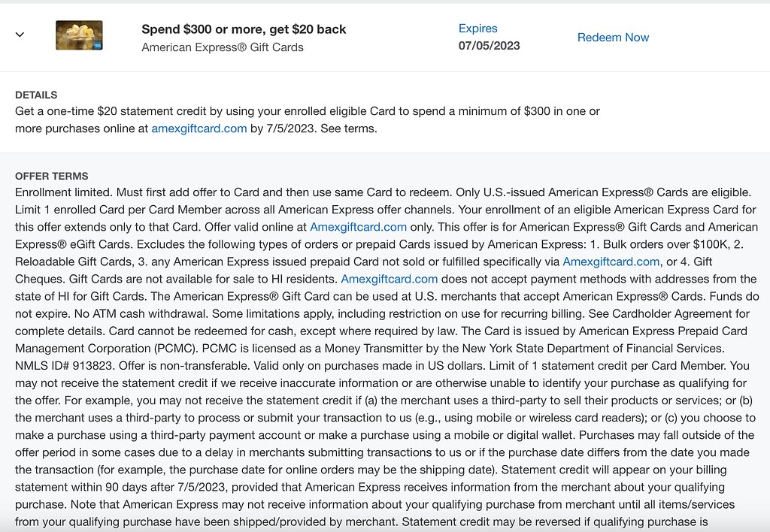Image resolution: width=770 pixels, height=532 pixels.
Task: Open the amexgiftcard.com link in the Details section
Action: click(x=199, y=128)
